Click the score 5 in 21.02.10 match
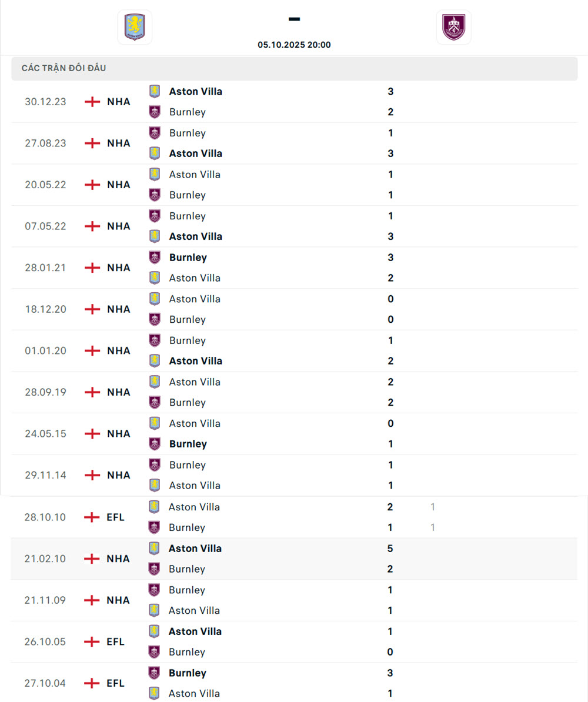Screen dimensions: 588x702 point(390,549)
